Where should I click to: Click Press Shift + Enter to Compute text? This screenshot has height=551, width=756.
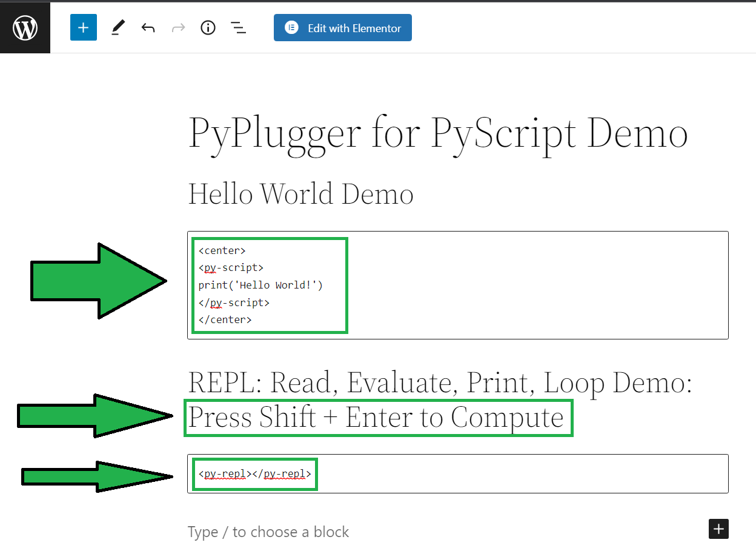tap(376, 418)
